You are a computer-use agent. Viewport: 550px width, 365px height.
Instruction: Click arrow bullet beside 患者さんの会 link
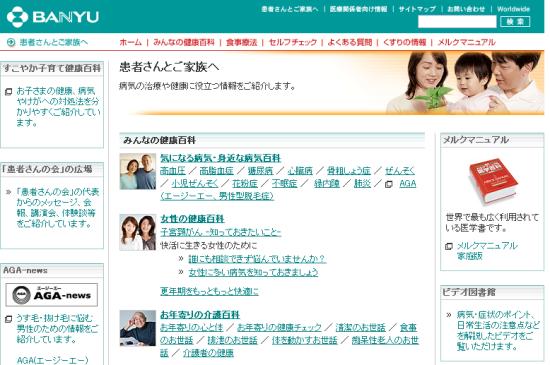click(x=8, y=192)
